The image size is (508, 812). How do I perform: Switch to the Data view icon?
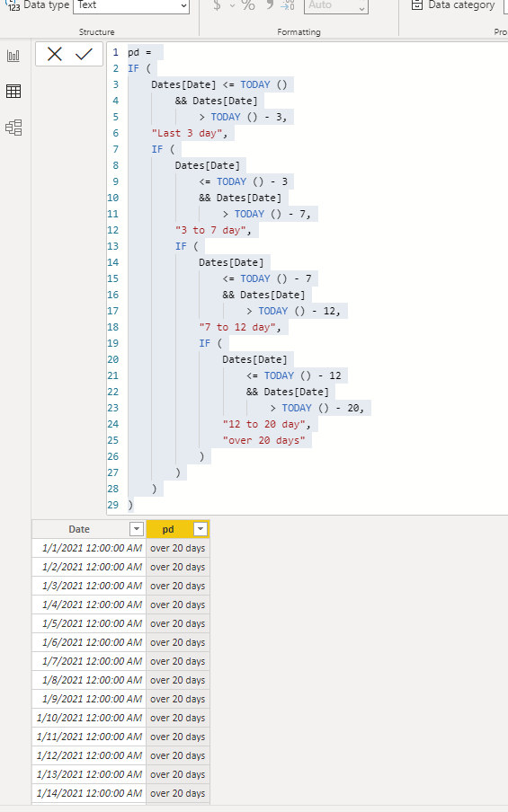(13, 91)
